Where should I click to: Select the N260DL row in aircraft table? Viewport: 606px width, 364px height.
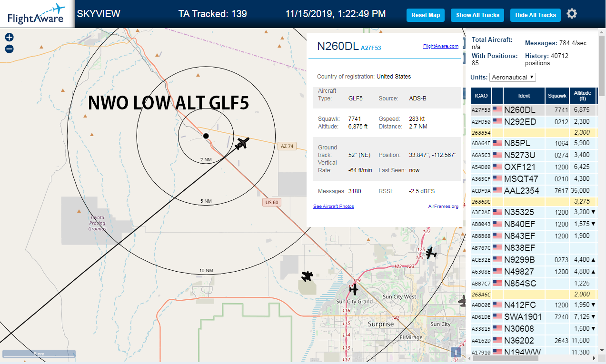[534, 110]
